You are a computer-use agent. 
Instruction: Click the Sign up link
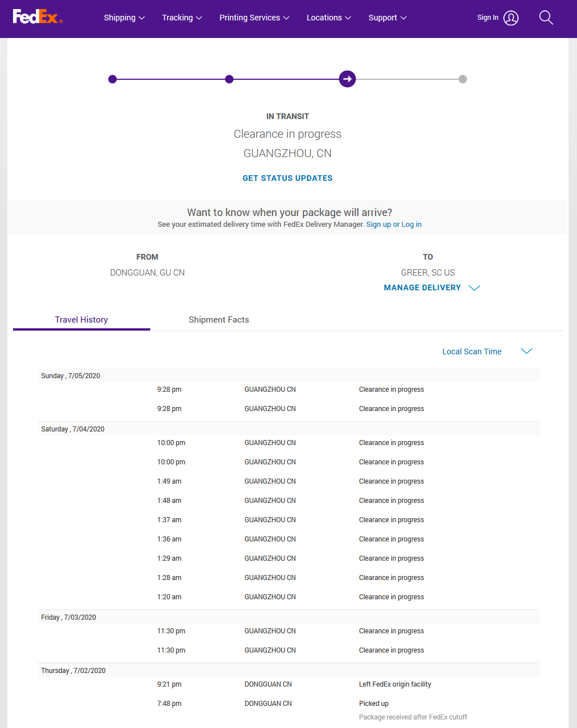coord(379,225)
